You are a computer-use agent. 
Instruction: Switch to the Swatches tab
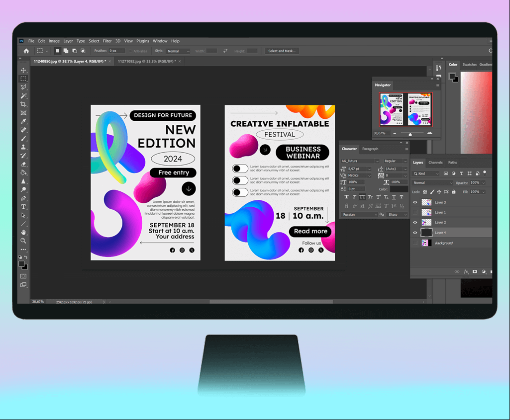[x=469, y=65]
